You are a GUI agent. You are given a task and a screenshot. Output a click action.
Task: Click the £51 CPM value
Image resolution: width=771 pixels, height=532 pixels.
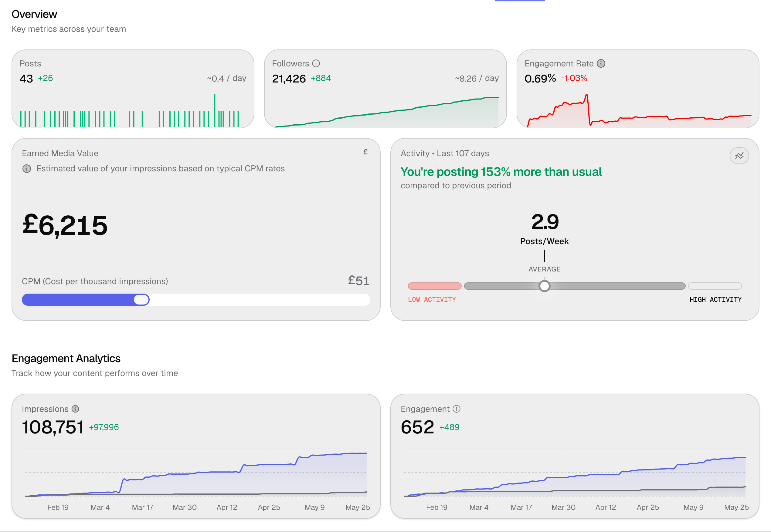pyautogui.click(x=359, y=281)
